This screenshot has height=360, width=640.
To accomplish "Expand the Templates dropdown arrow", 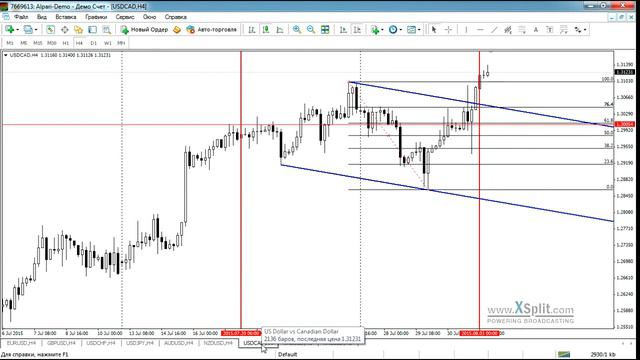I will 419,30.
